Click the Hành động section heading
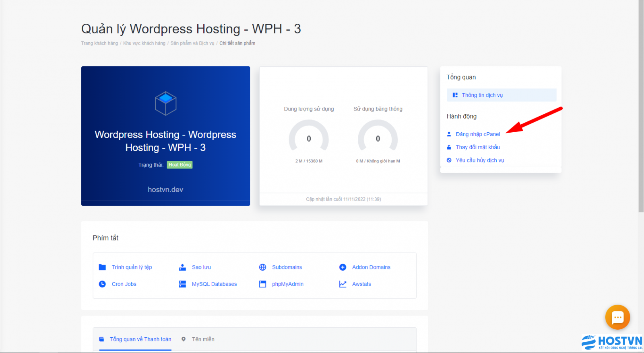 (x=462, y=116)
